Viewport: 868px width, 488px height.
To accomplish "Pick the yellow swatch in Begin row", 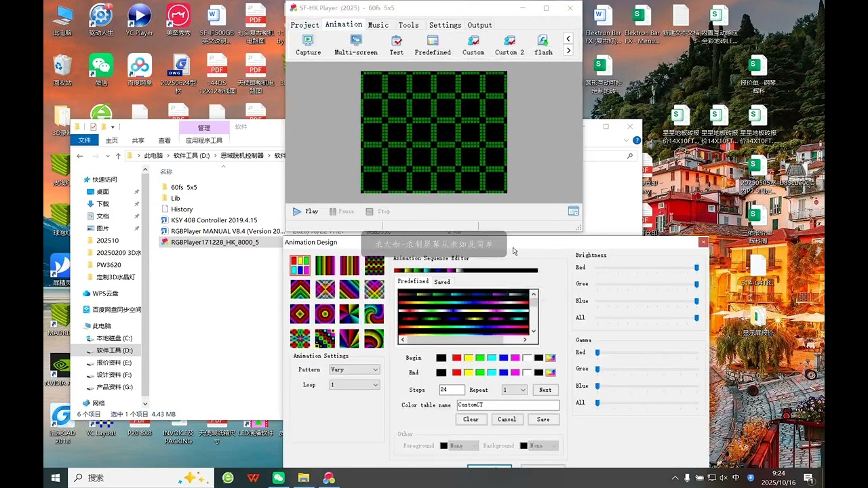I will point(469,358).
